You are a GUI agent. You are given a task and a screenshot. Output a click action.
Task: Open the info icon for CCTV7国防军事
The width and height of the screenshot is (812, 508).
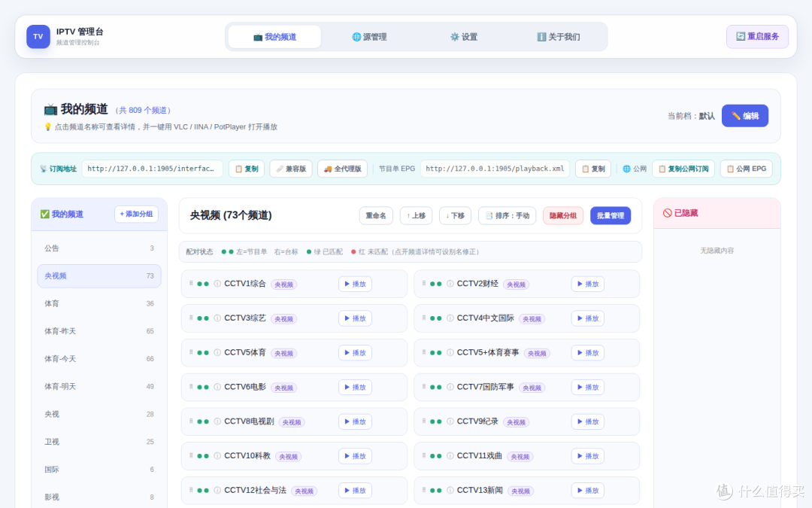[x=450, y=388]
